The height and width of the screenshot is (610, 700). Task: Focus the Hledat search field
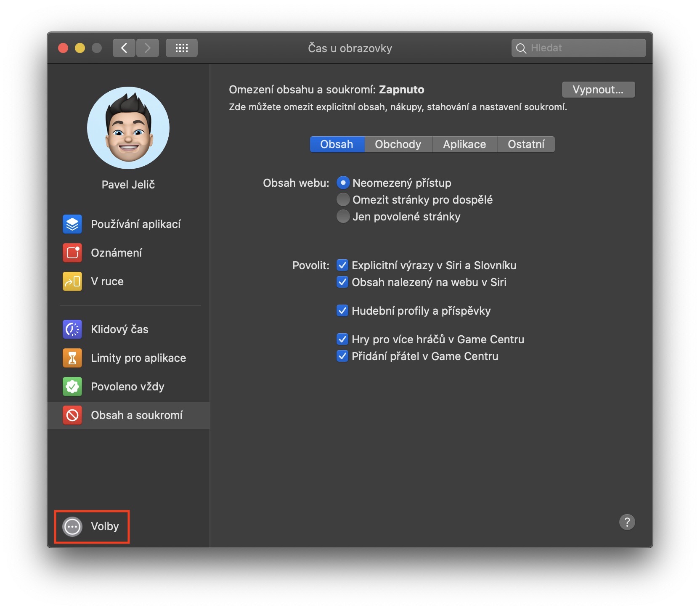click(x=579, y=48)
